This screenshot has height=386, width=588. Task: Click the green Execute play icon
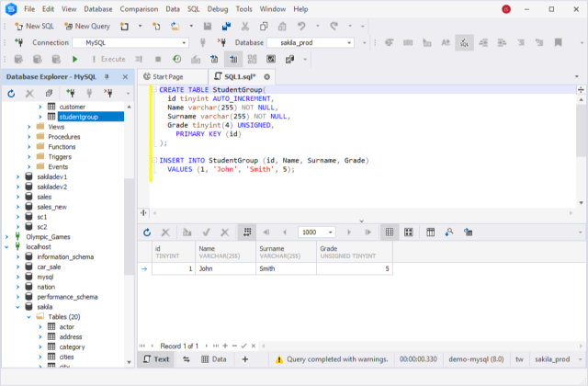point(74,59)
